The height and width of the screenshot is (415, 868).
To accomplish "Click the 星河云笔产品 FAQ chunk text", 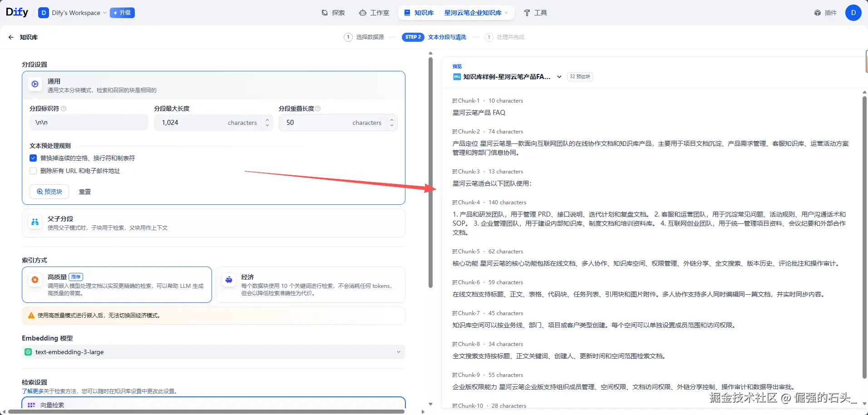I will pyautogui.click(x=479, y=113).
